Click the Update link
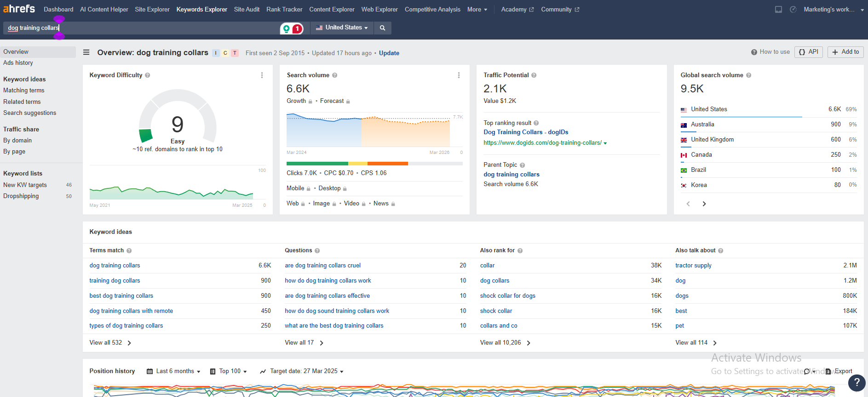This screenshot has height=397, width=868. click(x=389, y=53)
